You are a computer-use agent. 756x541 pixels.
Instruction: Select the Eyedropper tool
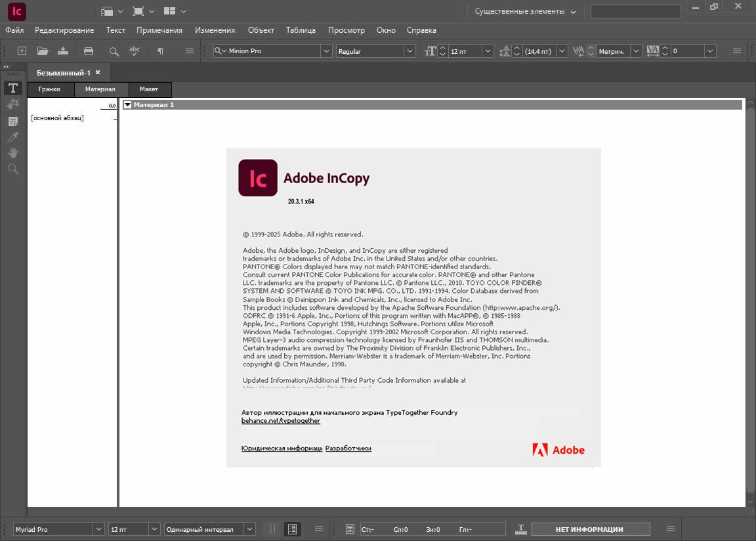tap(13, 137)
